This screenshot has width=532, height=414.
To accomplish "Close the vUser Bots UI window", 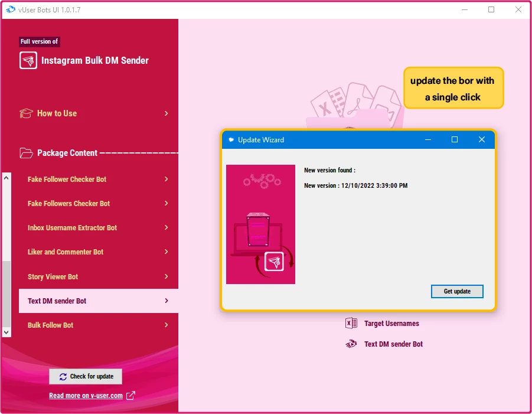I will click(518, 9).
